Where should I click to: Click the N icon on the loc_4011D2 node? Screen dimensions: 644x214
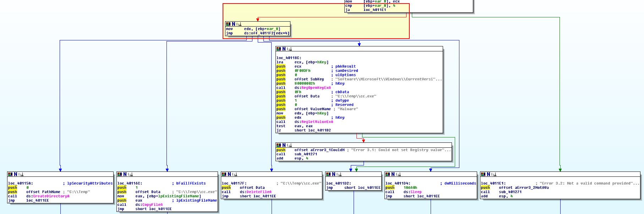(333, 174)
